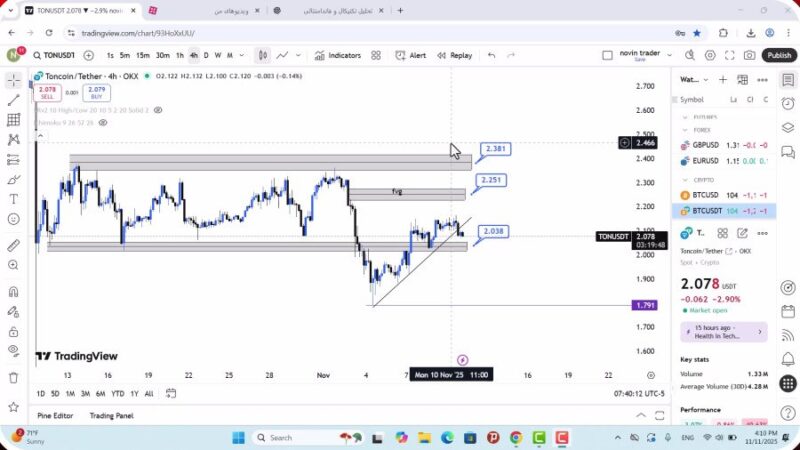Select the Text tool in left toolbar
This screenshot has height=450, width=800.
[13, 199]
